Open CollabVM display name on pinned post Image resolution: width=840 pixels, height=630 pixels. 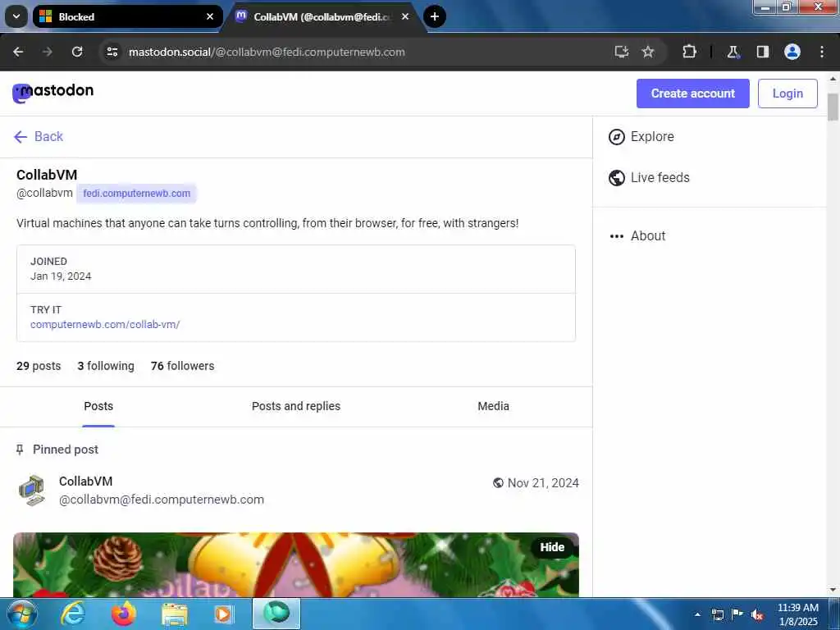point(85,481)
